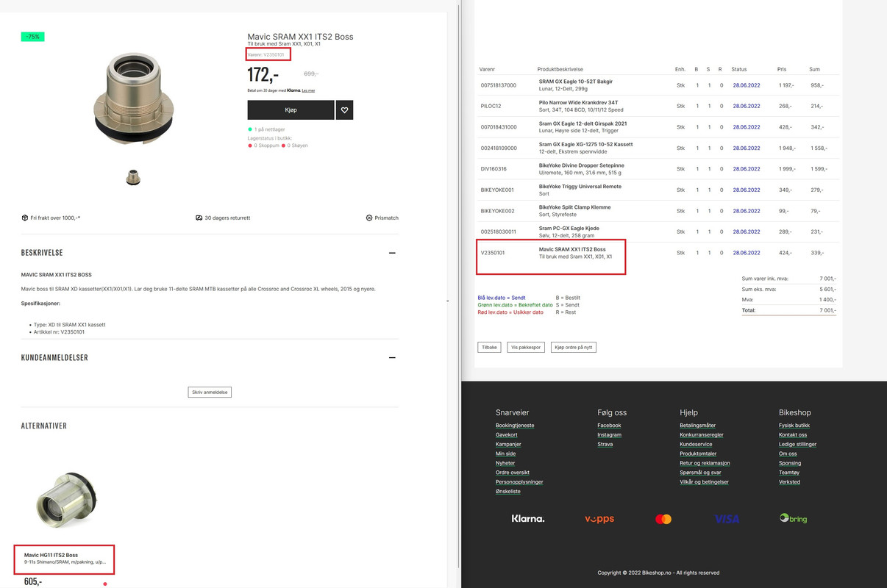887x588 pixels.
Task: Click the Kjøp buy button
Action: click(291, 110)
